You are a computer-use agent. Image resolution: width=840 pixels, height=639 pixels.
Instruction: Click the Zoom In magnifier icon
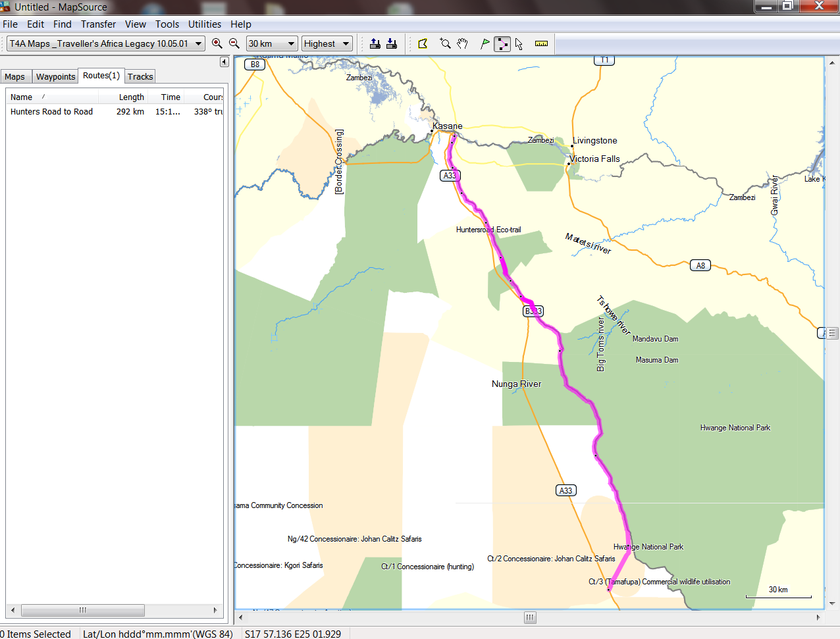coord(217,44)
